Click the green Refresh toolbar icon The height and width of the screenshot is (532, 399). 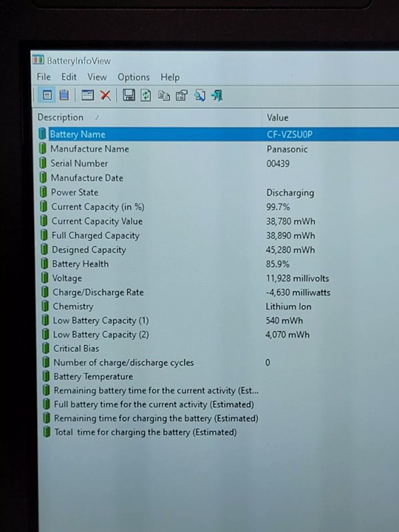pyautogui.click(x=146, y=95)
